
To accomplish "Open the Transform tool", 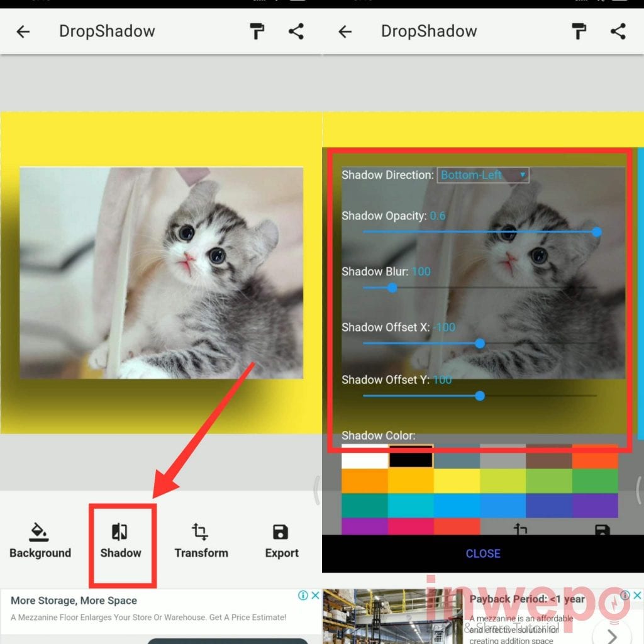I will (x=201, y=540).
